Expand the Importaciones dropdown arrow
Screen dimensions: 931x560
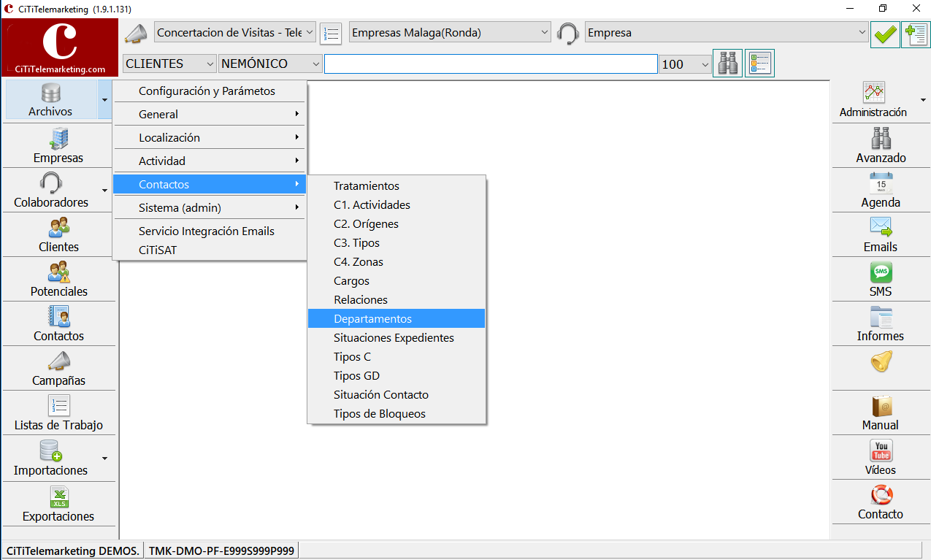(x=104, y=459)
